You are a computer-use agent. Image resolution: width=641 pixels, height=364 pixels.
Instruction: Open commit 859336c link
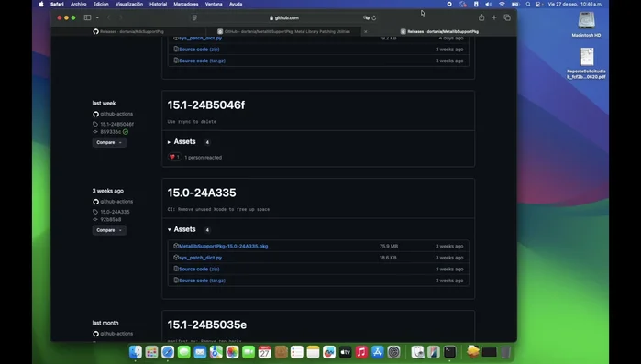(110, 131)
